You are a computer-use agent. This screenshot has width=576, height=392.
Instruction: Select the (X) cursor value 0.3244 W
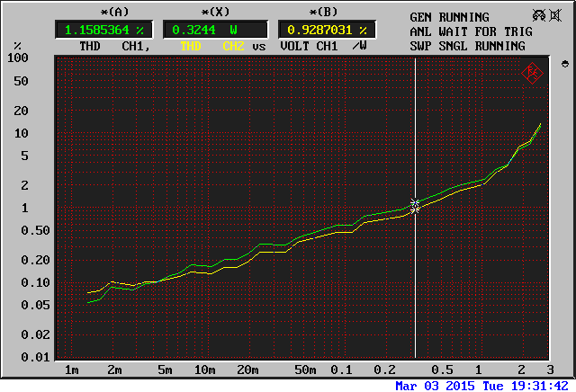(212, 30)
